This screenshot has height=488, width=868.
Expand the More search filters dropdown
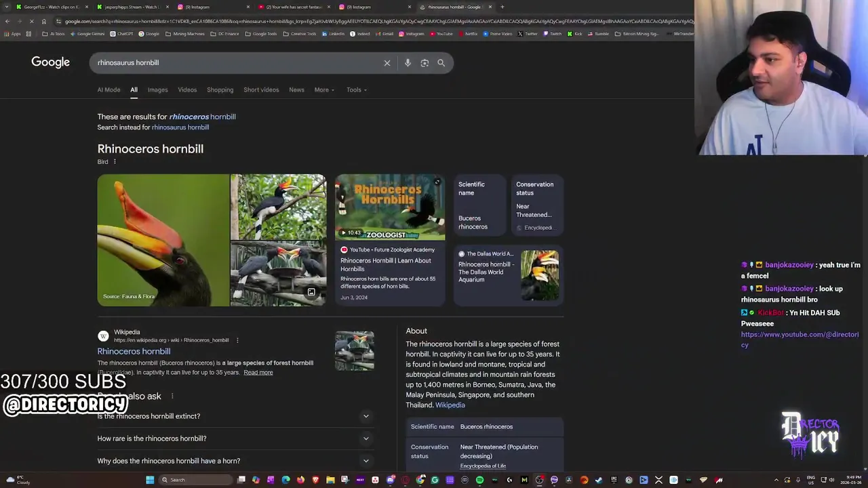(324, 90)
